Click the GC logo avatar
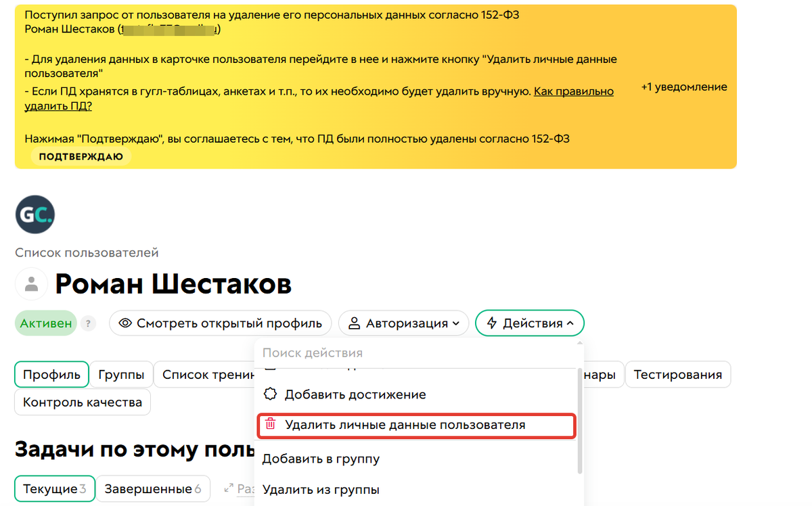Screen dimensions: 812x506 (35, 215)
